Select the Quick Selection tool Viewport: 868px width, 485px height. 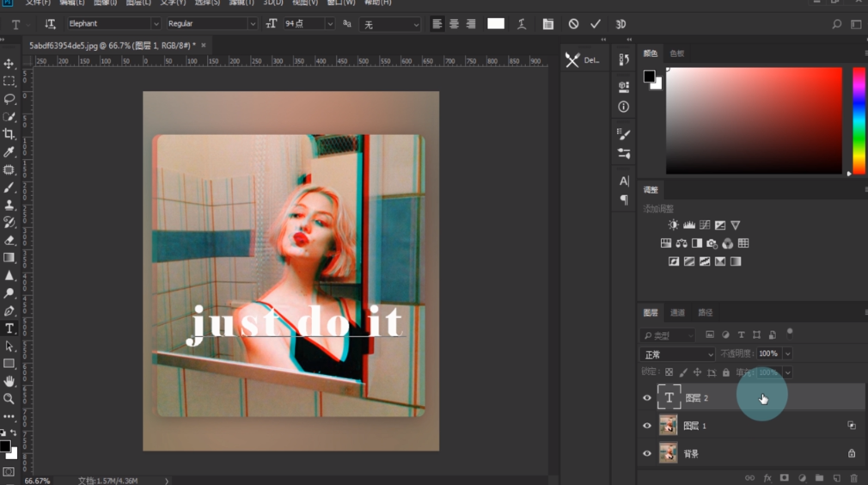pos(9,117)
